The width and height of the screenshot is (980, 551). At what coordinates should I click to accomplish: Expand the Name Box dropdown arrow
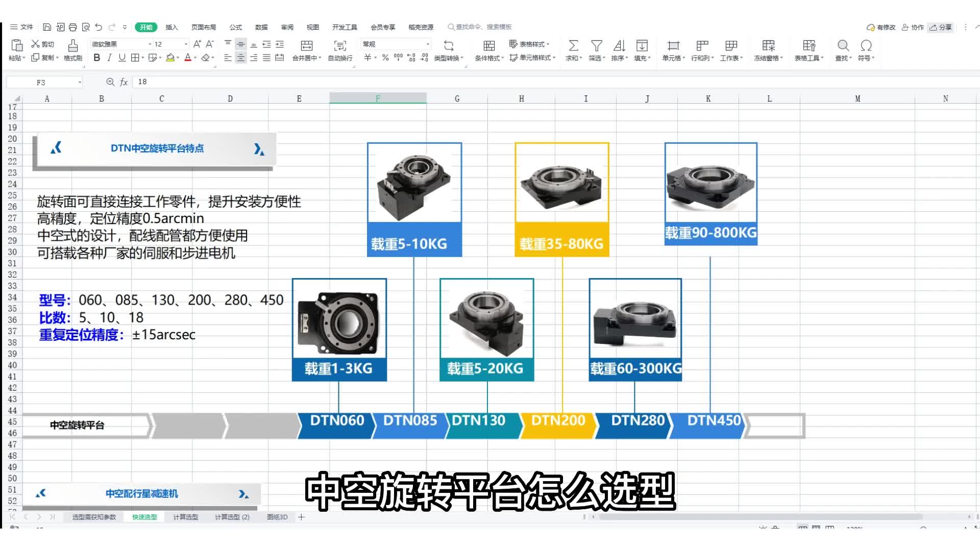pyautogui.click(x=80, y=82)
